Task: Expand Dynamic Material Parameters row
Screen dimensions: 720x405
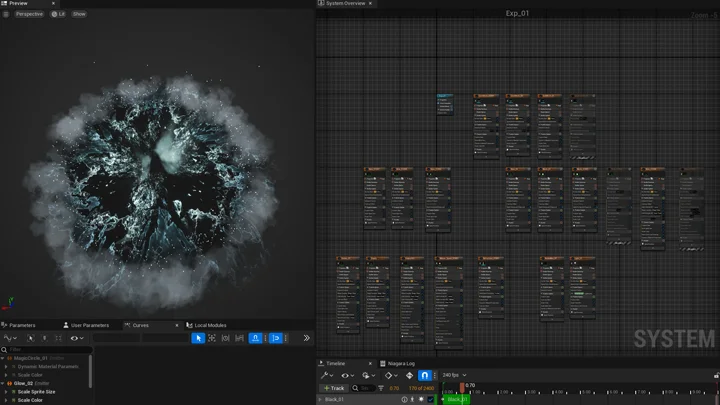Action: coord(6,366)
